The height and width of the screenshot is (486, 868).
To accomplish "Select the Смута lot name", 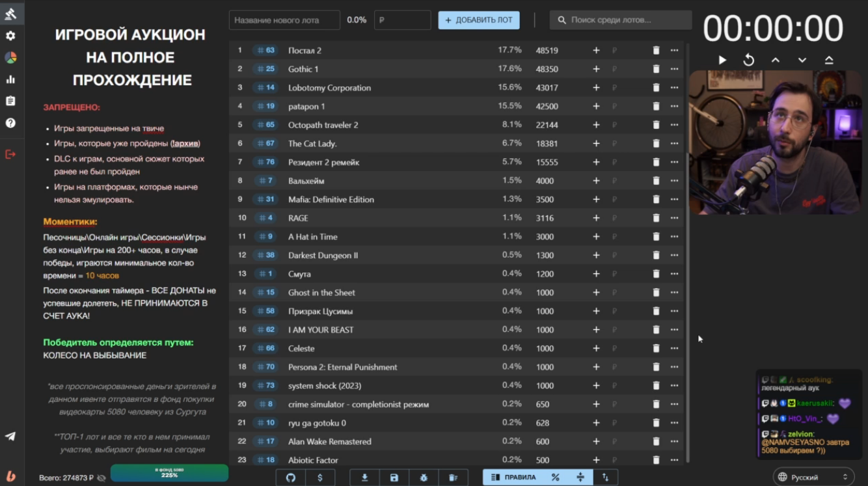I will tap(299, 274).
